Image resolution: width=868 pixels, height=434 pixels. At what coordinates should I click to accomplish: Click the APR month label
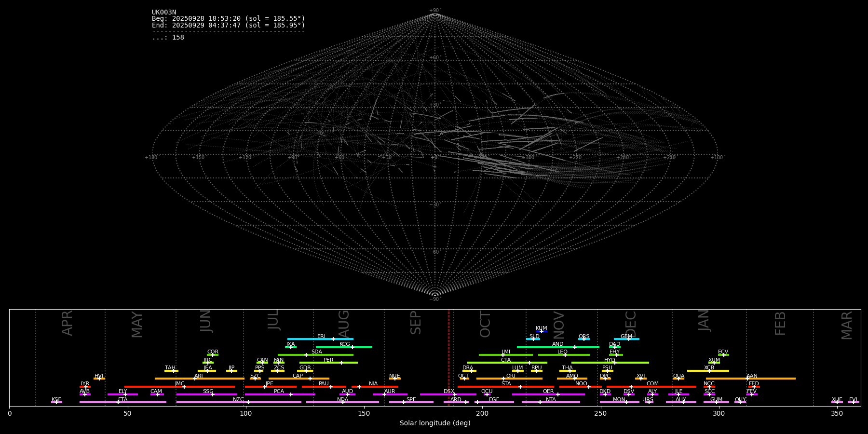pos(67,323)
